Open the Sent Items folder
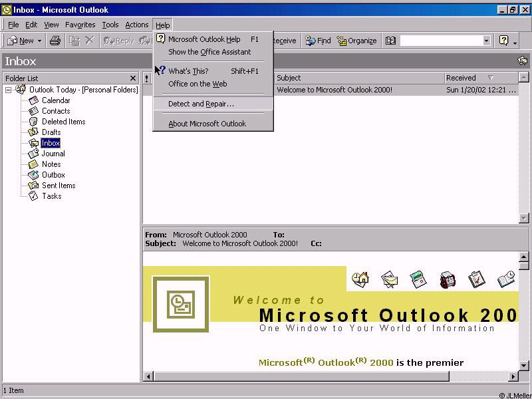The image size is (532, 399). coord(59,186)
